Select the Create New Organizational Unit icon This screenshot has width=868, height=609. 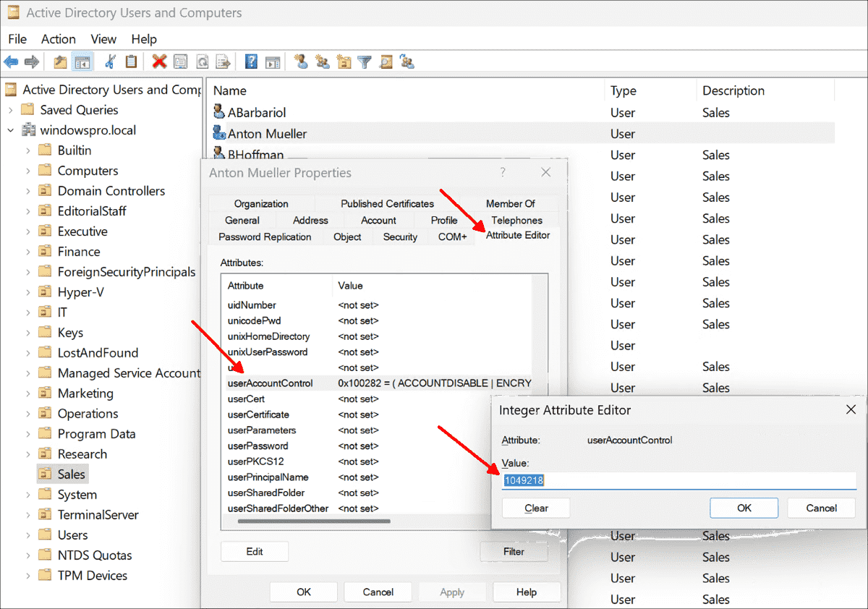point(344,61)
